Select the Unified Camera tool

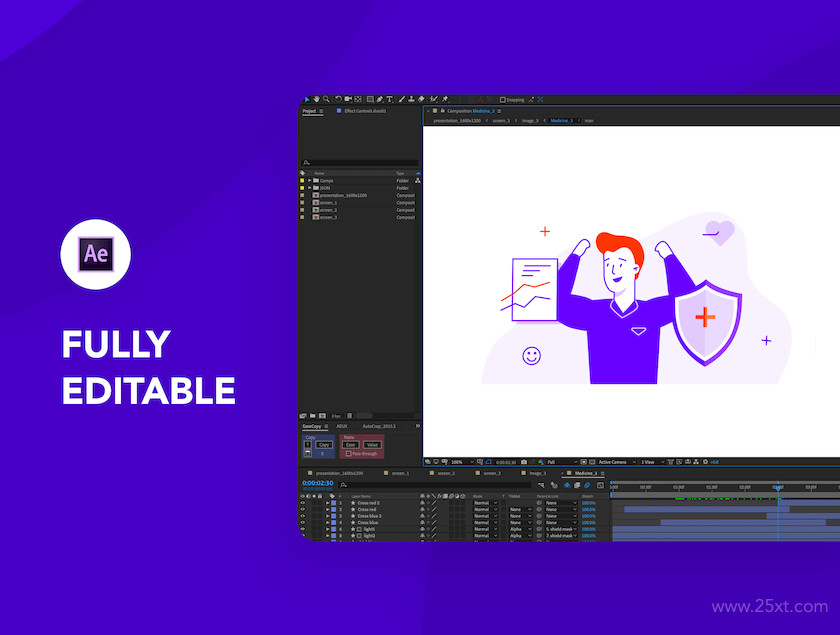pyautogui.click(x=348, y=99)
